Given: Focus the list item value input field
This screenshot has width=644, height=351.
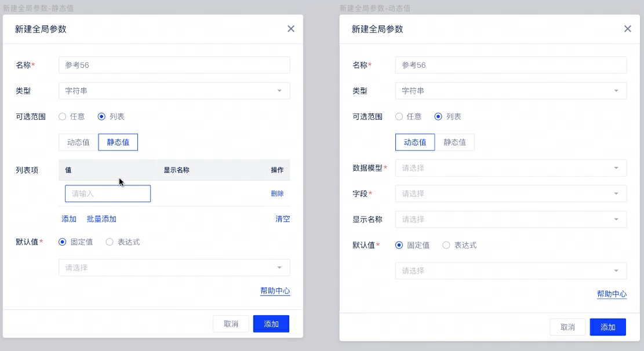Looking at the screenshot, I should pos(108,193).
